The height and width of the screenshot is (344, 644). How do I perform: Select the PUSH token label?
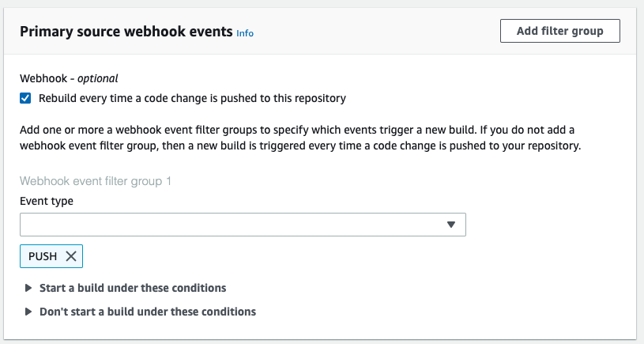(43, 256)
